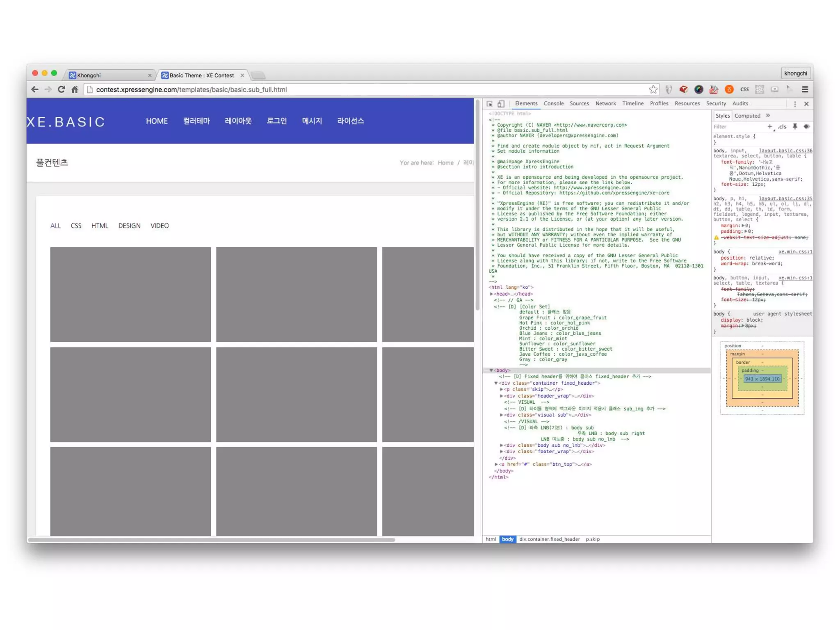Click the bookmark star icon

653,89
